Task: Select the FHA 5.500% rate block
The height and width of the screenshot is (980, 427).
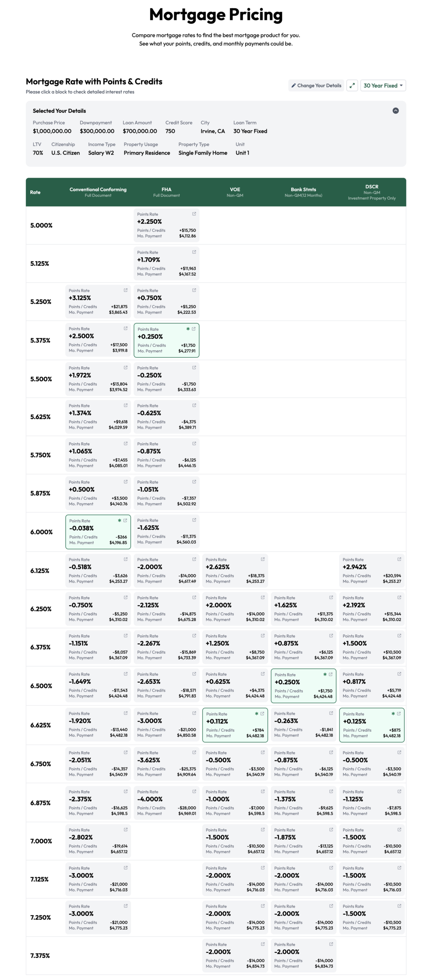Action: click(166, 379)
